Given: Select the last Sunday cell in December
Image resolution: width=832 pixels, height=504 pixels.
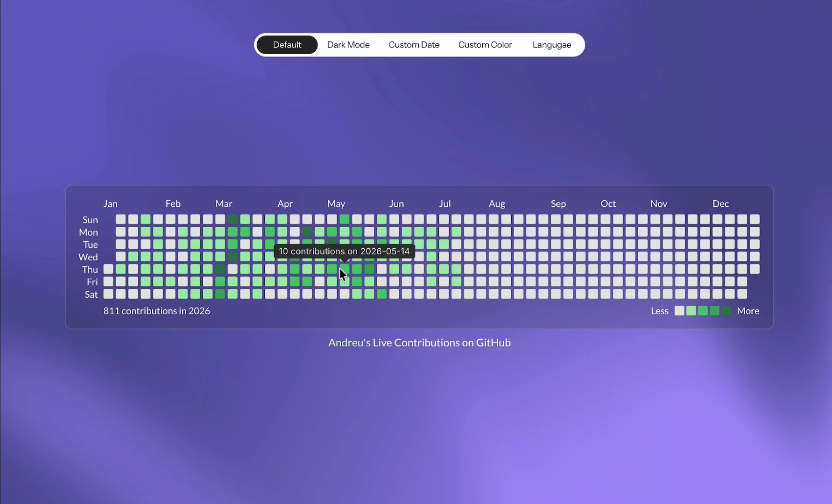Looking at the screenshot, I should [x=754, y=219].
